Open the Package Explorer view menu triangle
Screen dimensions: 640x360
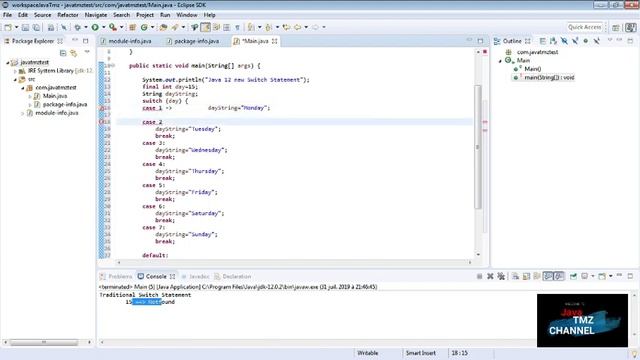point(87,52)
